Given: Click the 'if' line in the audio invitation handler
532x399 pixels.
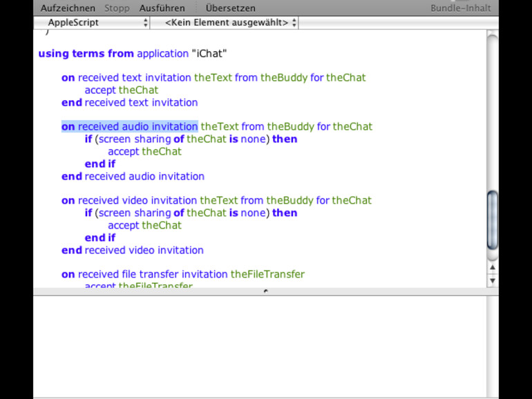Looking at the screenshot, I should pyautogui.click(x=191, y=139).
